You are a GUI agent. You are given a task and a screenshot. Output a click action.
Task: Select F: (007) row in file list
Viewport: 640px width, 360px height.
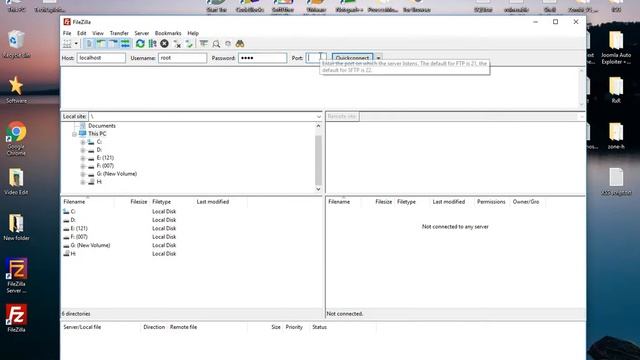191,237
